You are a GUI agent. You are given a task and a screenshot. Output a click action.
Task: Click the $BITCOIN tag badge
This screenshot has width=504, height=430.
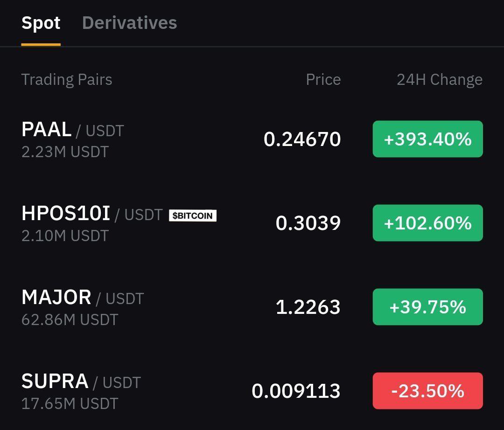click(x=193, y=215)
